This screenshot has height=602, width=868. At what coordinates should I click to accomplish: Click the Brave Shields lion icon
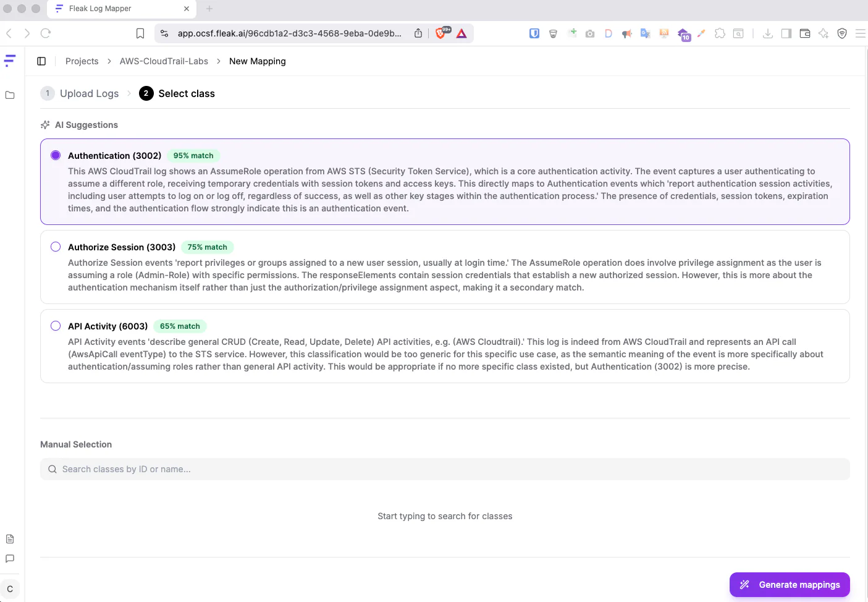(x=441, y=33)
